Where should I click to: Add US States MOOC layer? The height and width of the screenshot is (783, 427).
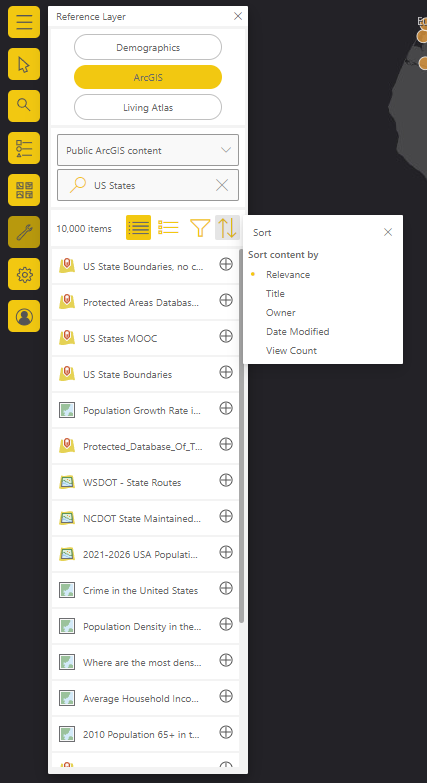click(x=226, y=336)
